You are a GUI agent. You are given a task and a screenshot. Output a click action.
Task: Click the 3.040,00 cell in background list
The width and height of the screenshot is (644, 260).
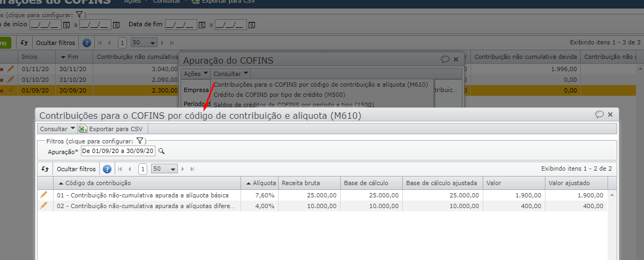(x=136, y=69)
